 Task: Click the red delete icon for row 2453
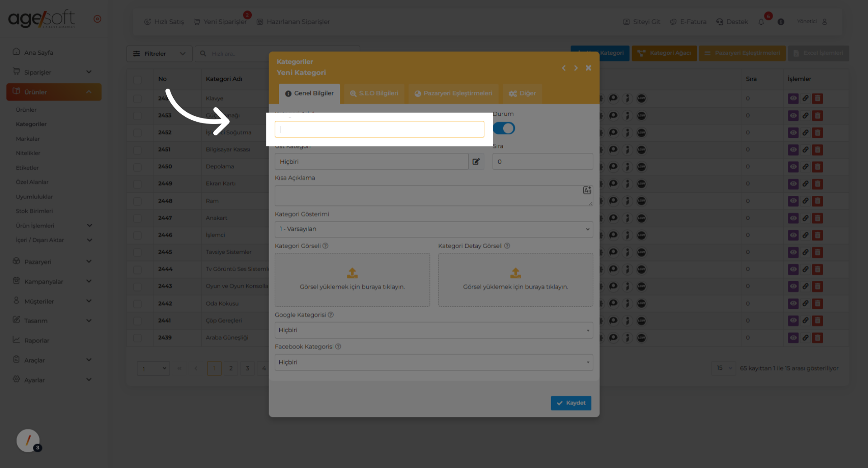pyautogui.click(x=817, y=115)
